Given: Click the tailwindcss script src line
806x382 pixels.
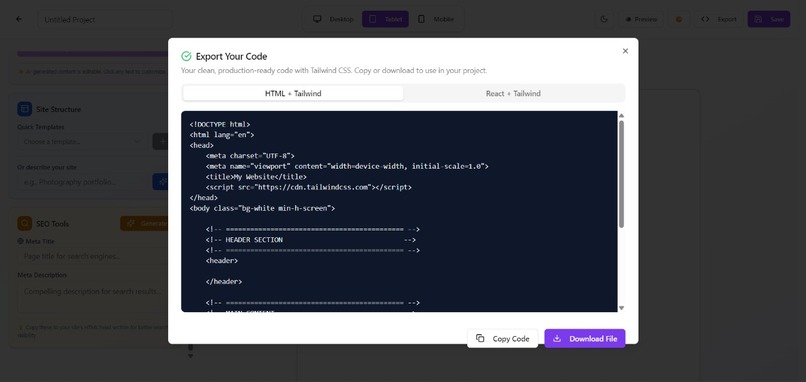Looking at the screenshot, I should tap(308, 187).
